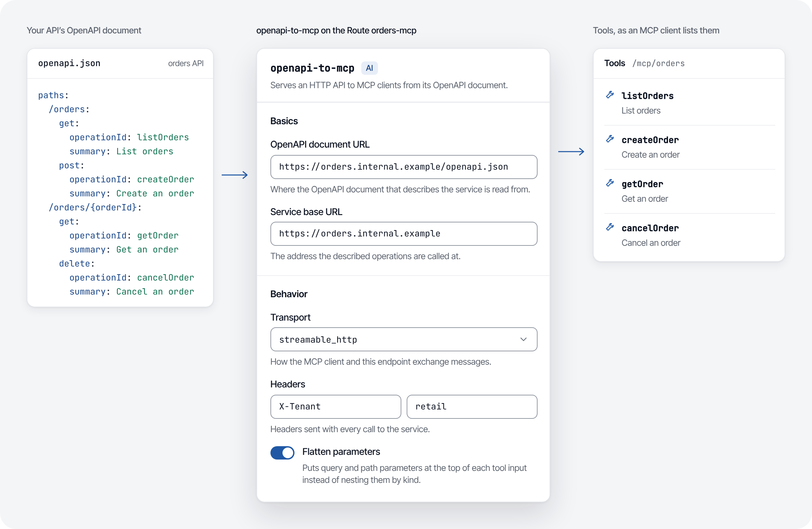Select the createOrder tool name

click(650, 140)
